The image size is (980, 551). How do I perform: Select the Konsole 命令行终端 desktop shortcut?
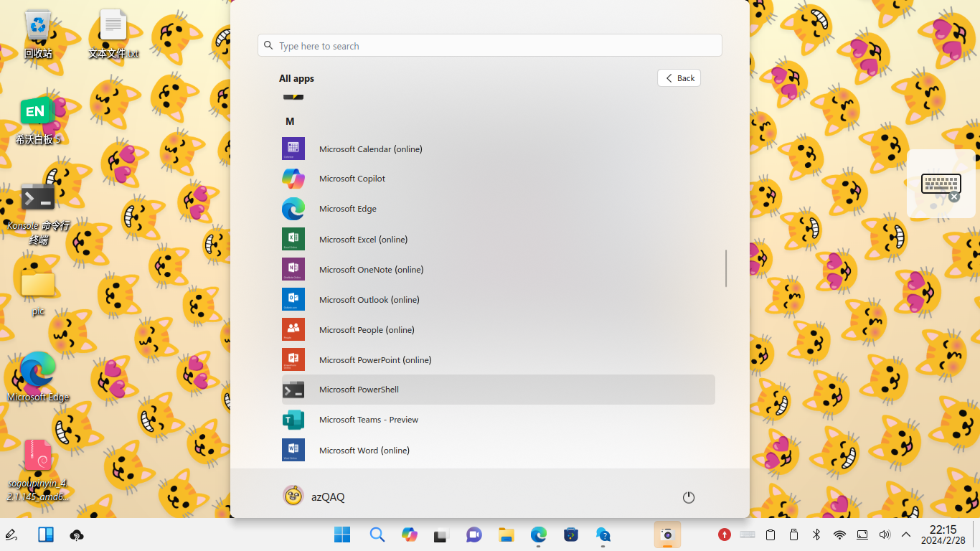[x=38, y=213]
